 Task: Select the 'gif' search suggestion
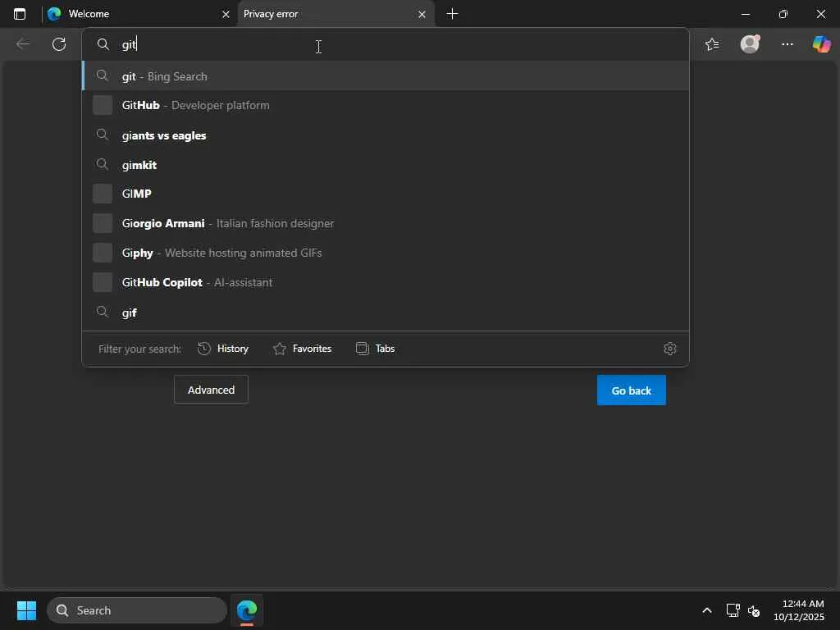click(386, 313)
